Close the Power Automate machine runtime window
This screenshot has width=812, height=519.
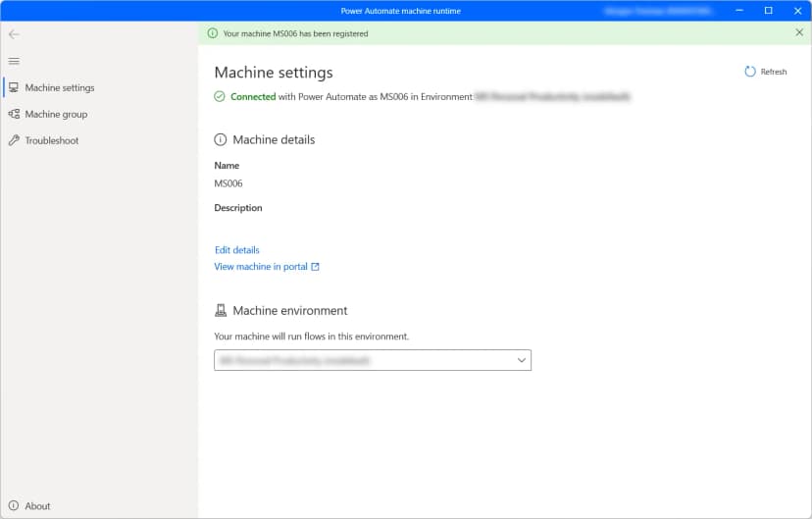coord(797,11)
